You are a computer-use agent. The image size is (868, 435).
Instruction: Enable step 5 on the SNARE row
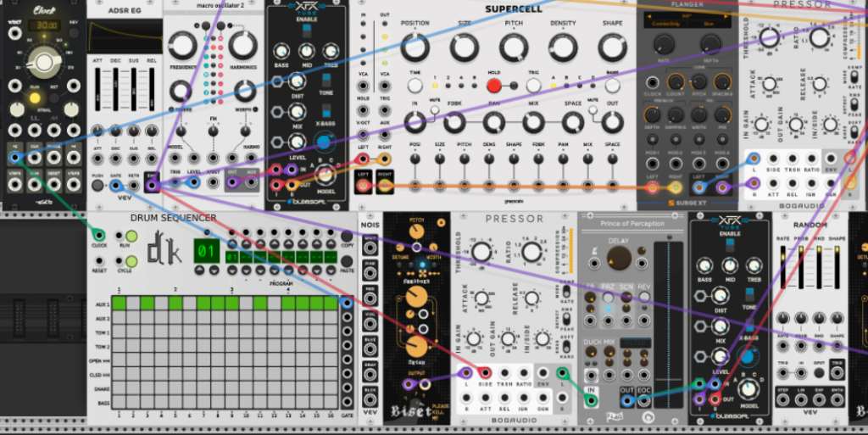click(175, 388)
